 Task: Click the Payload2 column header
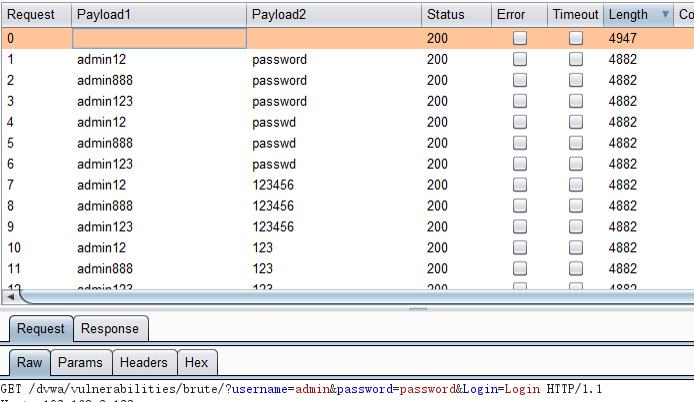coord(332,15)
